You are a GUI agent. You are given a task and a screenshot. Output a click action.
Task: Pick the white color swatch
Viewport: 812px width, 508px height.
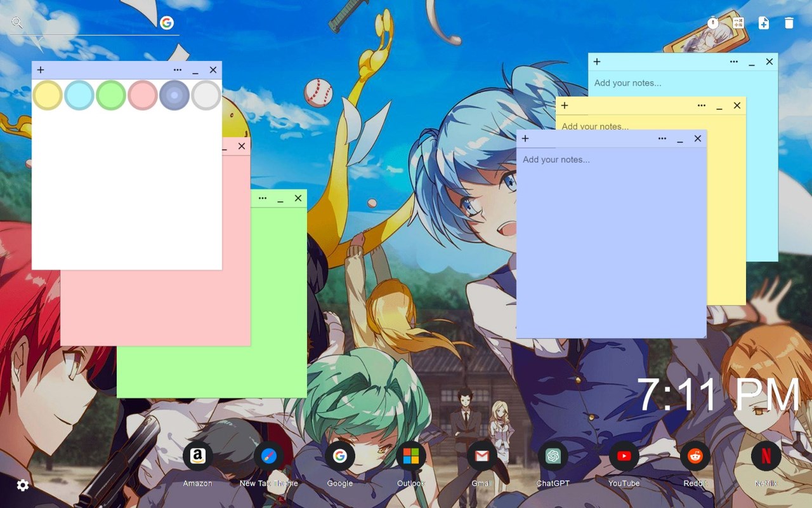click(206, 95)
